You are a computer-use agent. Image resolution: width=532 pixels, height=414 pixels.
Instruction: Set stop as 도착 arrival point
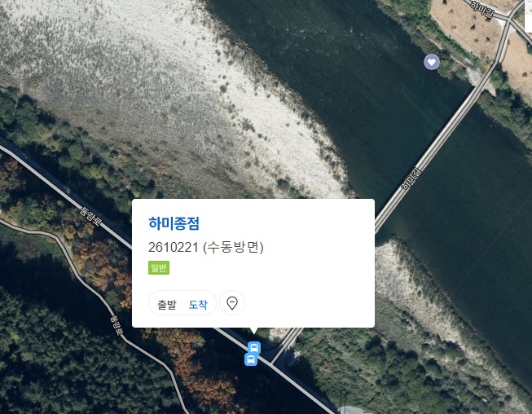coord(198,305)
